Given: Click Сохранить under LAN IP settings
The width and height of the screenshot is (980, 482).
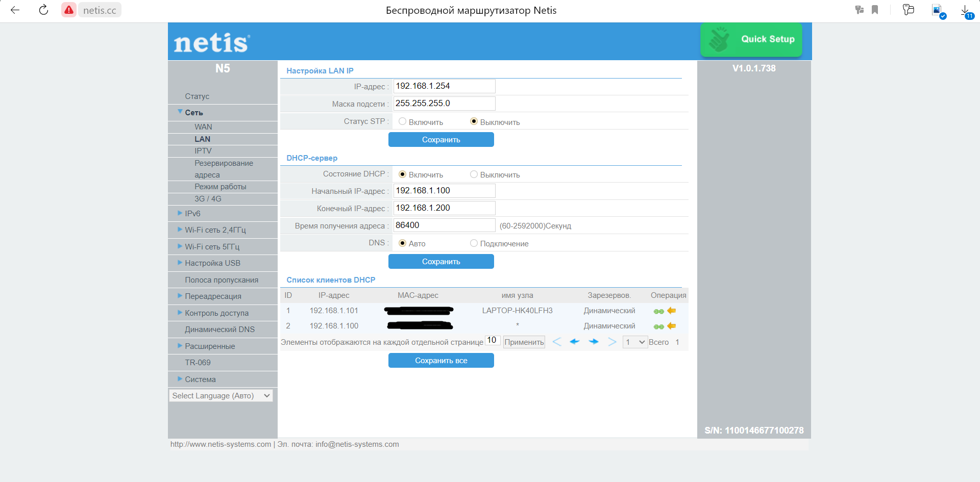Looking at the screenshot, I should tap(441, 139).
